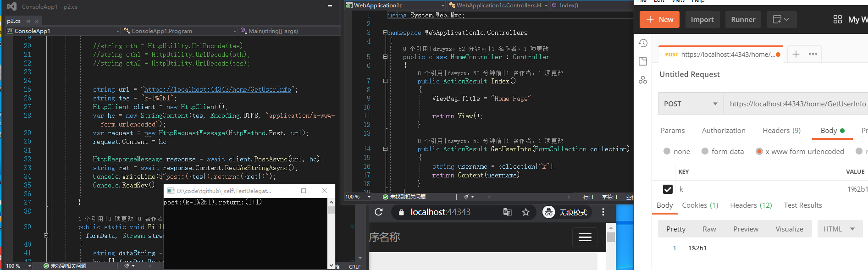Open the new window dropdown button in Postman
This screenshot has height=270, width=868.
pos(781,19)
